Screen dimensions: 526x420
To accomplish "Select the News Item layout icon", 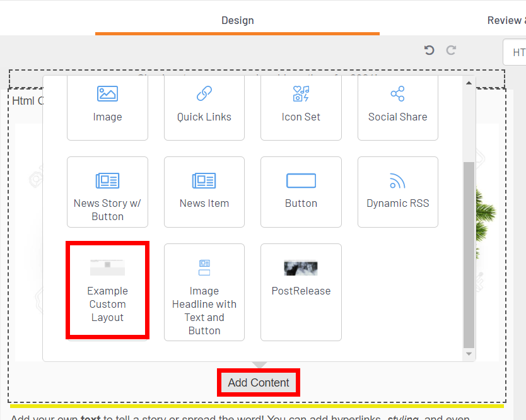I will click(204, 181).
